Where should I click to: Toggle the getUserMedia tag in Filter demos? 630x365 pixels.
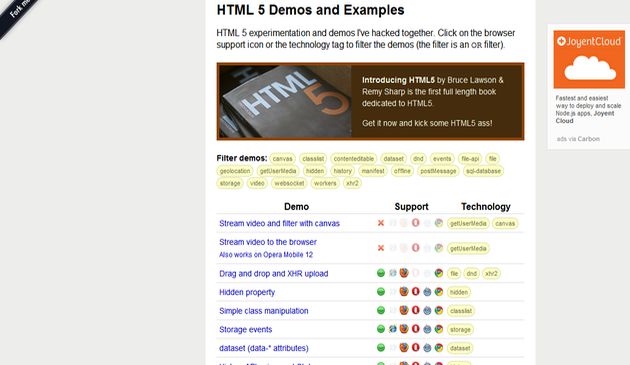278,171
